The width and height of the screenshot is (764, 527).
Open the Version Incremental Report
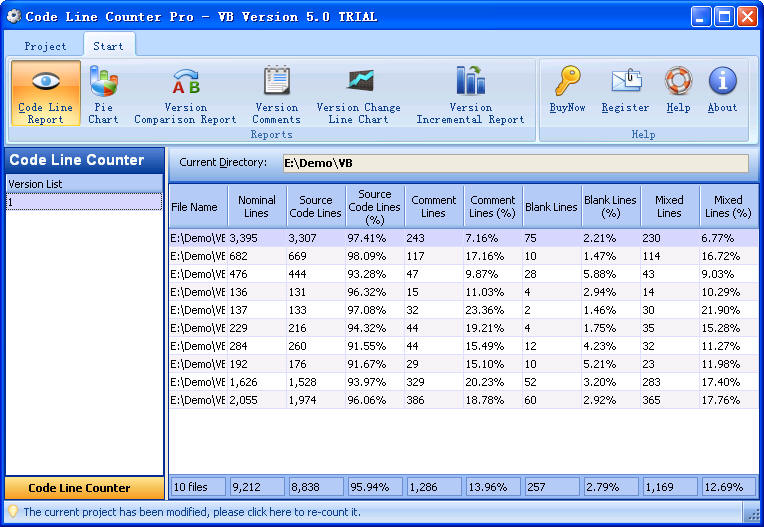(x=470, y=93)
